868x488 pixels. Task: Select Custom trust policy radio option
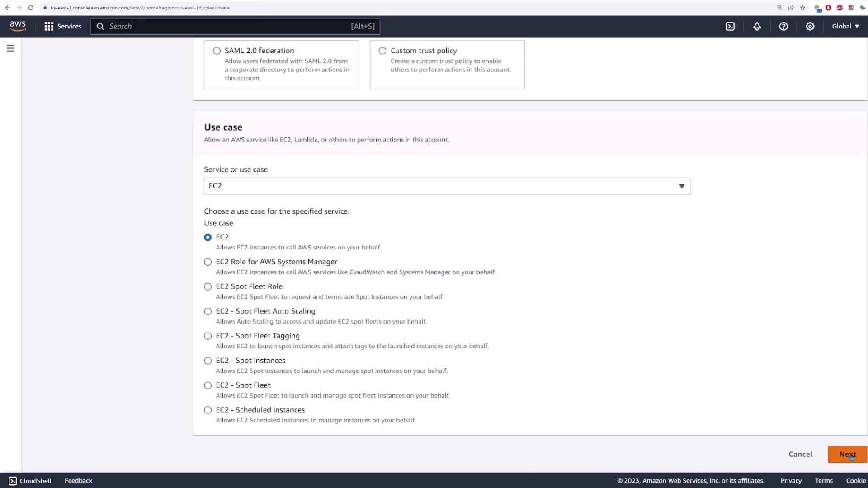382,51
